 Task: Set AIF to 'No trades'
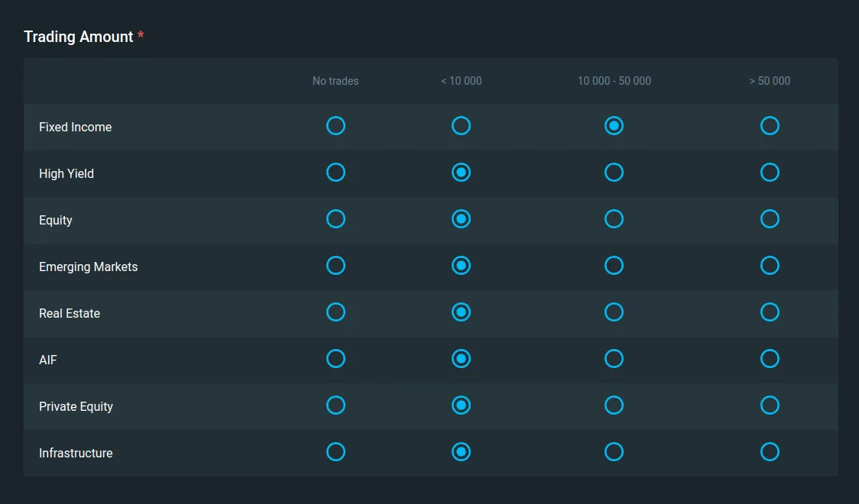coord(335,359)
